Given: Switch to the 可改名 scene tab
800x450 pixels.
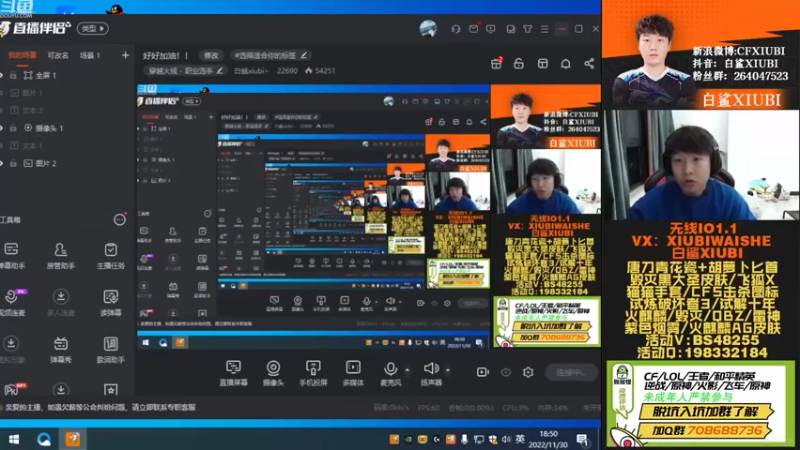Looking at the screenshot, I should tap(58, 55).
